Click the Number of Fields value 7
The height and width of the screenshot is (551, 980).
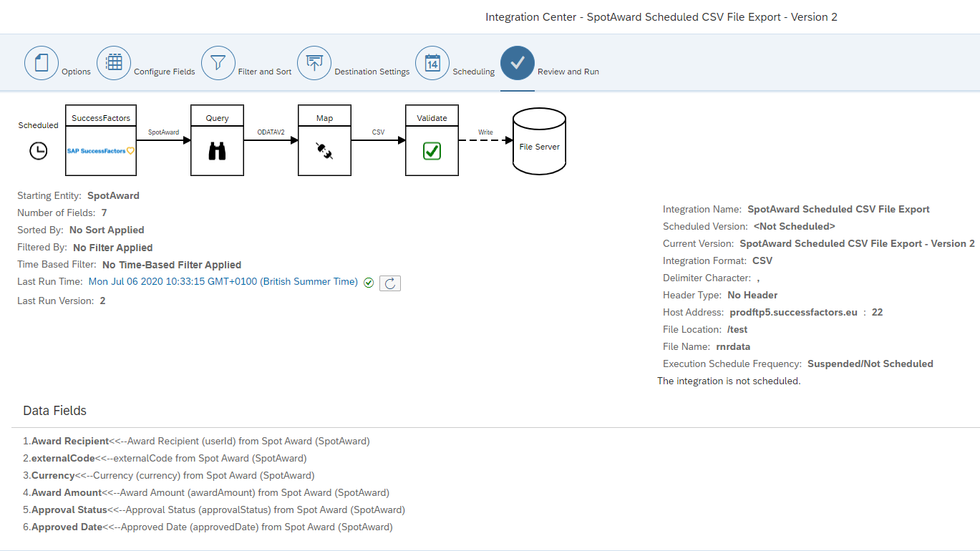click(x=105, y=213)
